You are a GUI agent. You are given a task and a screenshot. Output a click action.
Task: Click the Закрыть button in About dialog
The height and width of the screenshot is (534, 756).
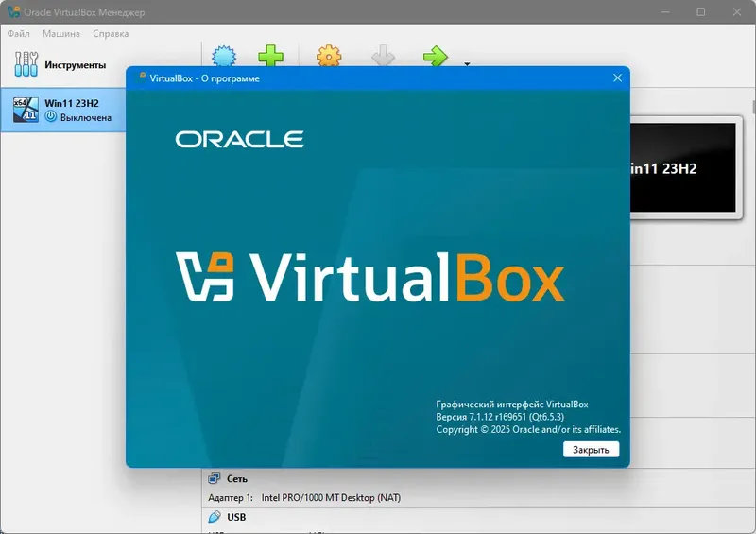tap(591, 450)
